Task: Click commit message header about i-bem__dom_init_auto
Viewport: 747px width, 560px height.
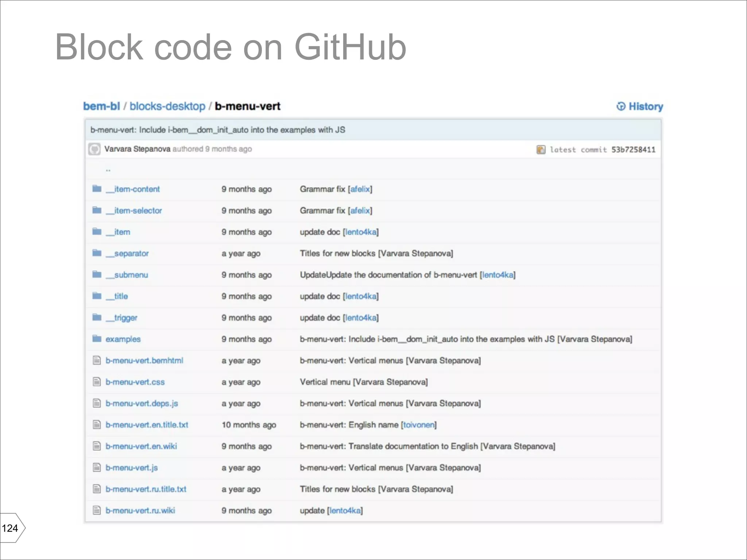Action: [x=218, y=130]
